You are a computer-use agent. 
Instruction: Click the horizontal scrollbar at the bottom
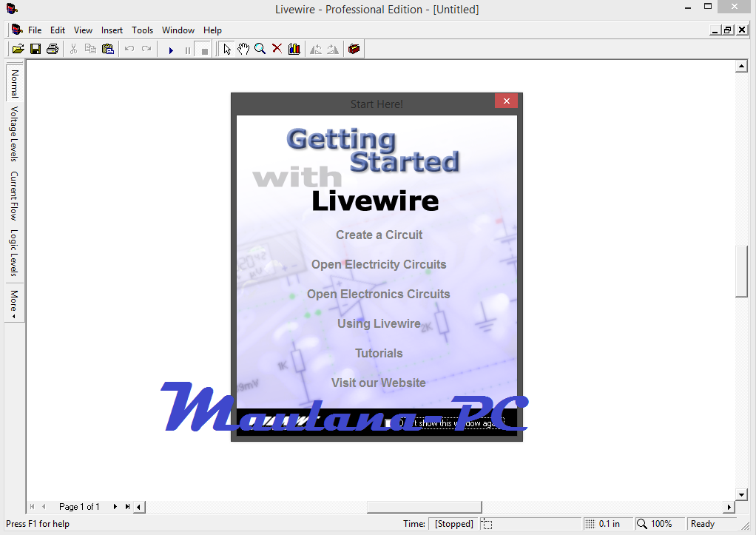(x=423, y=507)
